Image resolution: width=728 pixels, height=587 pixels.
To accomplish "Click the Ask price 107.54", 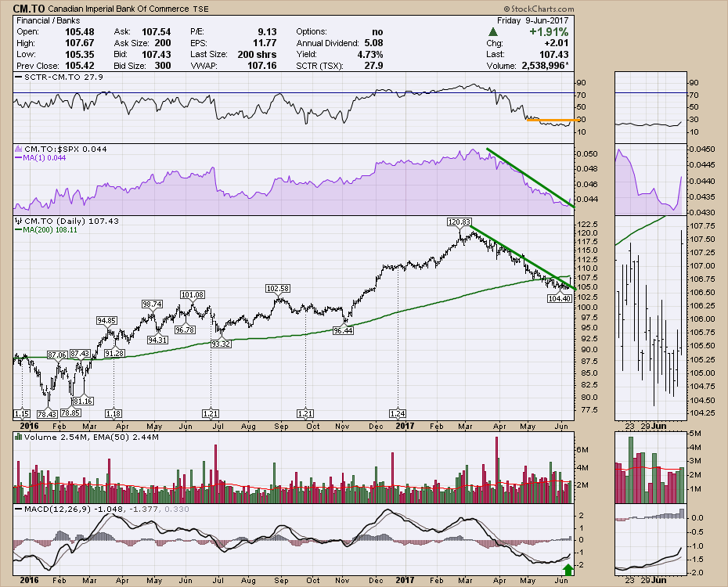I will point(156,32).
